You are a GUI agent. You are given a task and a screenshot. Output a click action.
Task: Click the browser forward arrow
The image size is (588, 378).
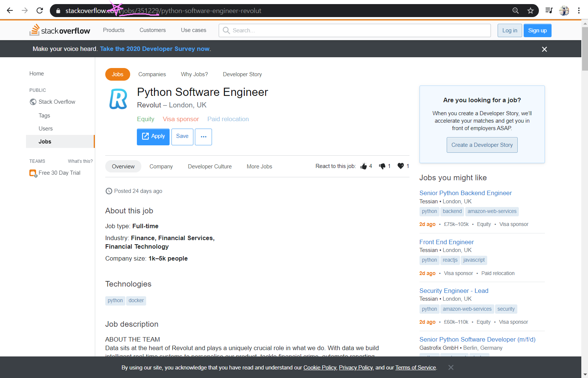click(x=25, y=10)
